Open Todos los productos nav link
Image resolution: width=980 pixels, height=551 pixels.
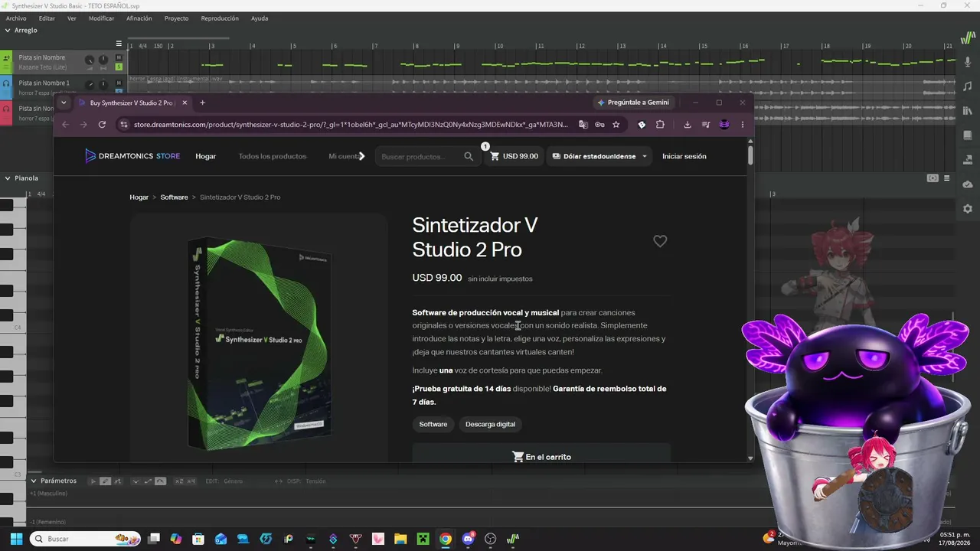[273, 156]
